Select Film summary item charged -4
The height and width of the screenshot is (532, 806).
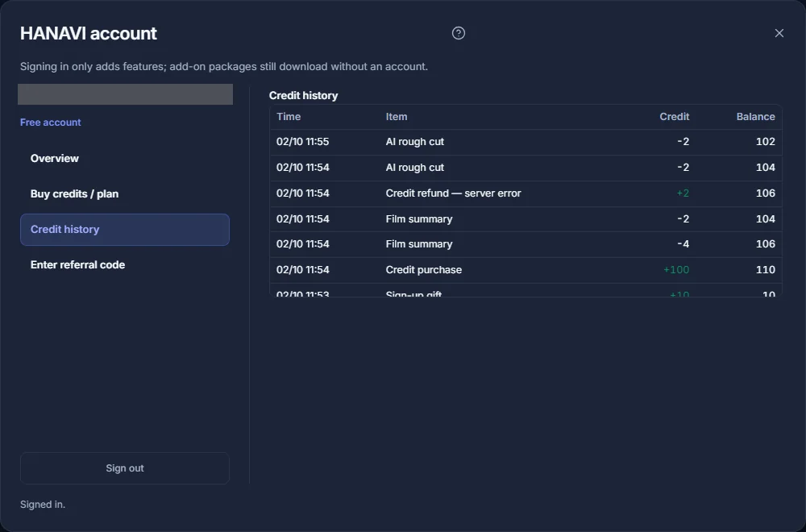pos(419,244)
